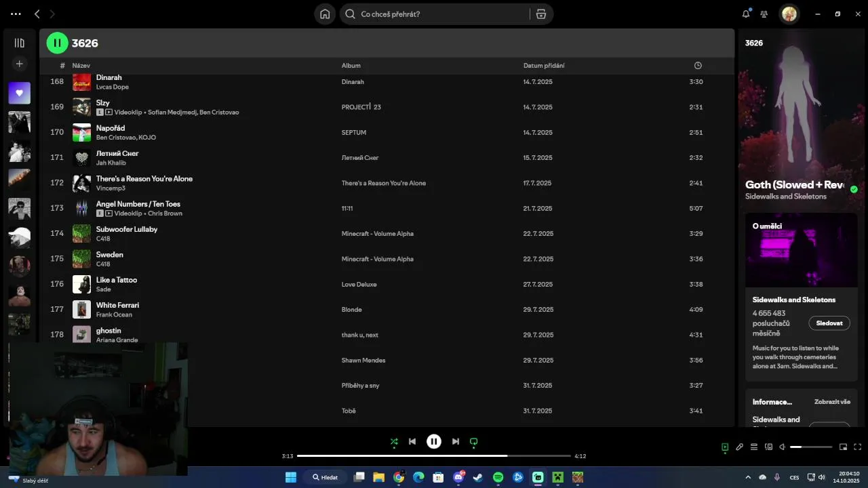The height and width of the screenshot is (488, 868).
Task: Click the Napořád track cover art
Action: [81, 132]
